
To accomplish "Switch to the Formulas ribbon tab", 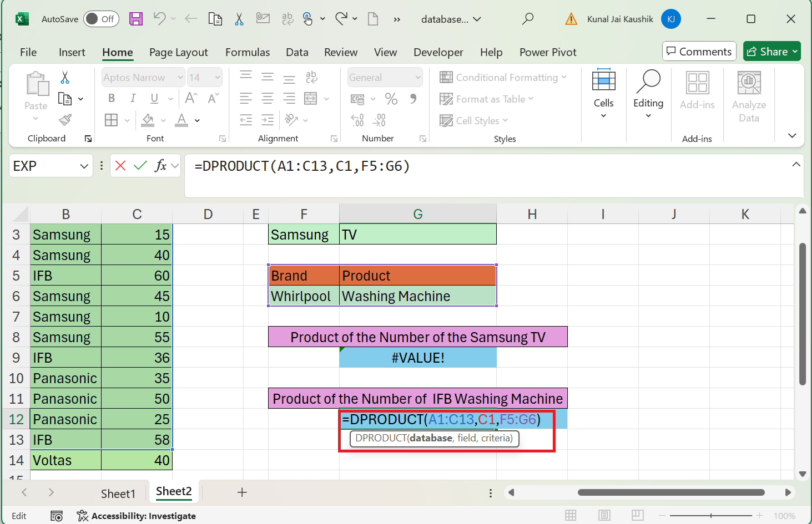I will click(248, 52).
